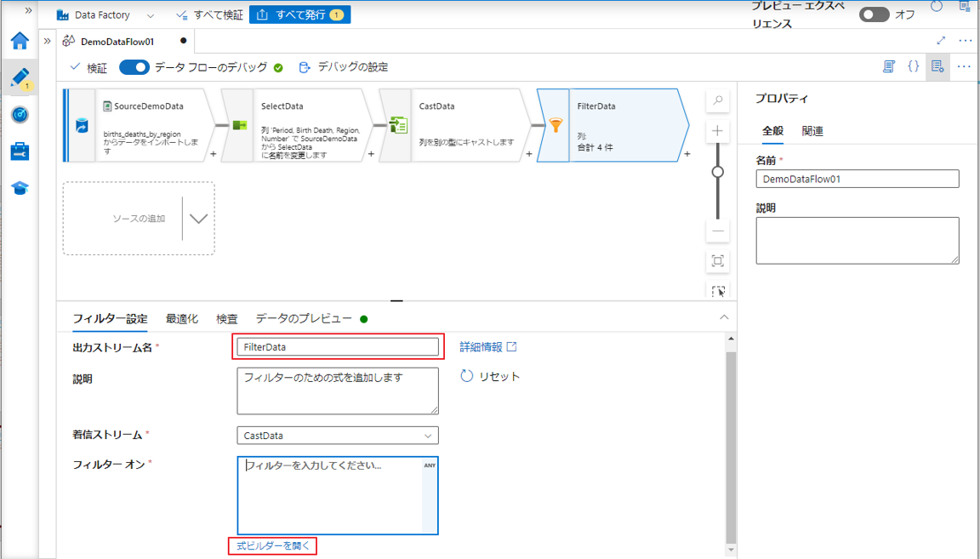The height and width of the screenshot is (559, 980).
Task: Open 詳細情報 details link
Action: pyautogui.click(x=488, y=347)
